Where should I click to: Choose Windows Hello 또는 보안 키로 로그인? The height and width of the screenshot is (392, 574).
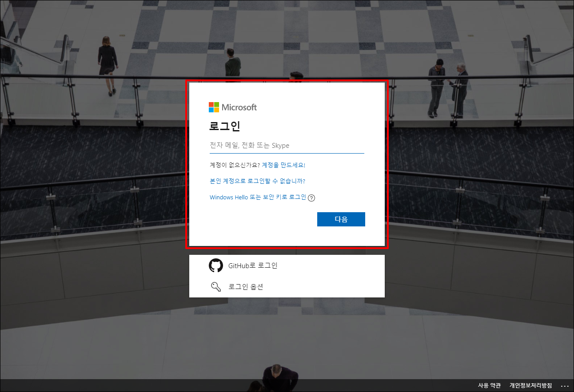[x=258, y=197]
